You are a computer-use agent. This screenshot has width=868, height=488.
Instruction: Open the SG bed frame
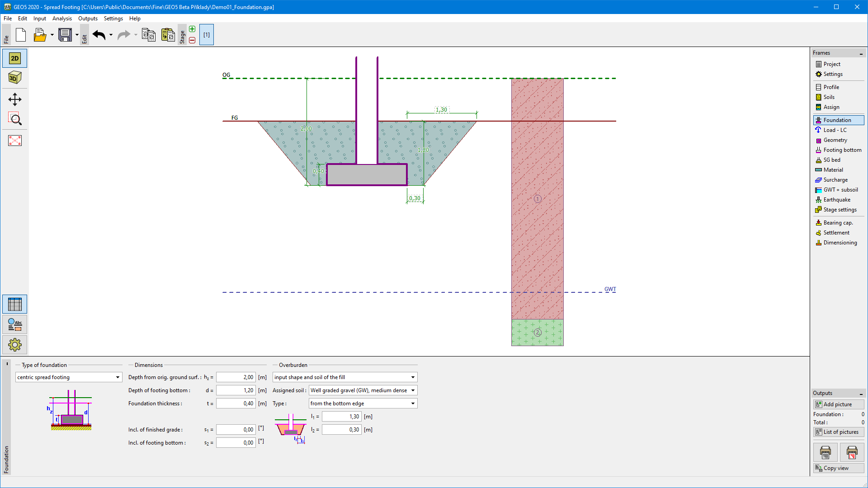pos(839,160)
